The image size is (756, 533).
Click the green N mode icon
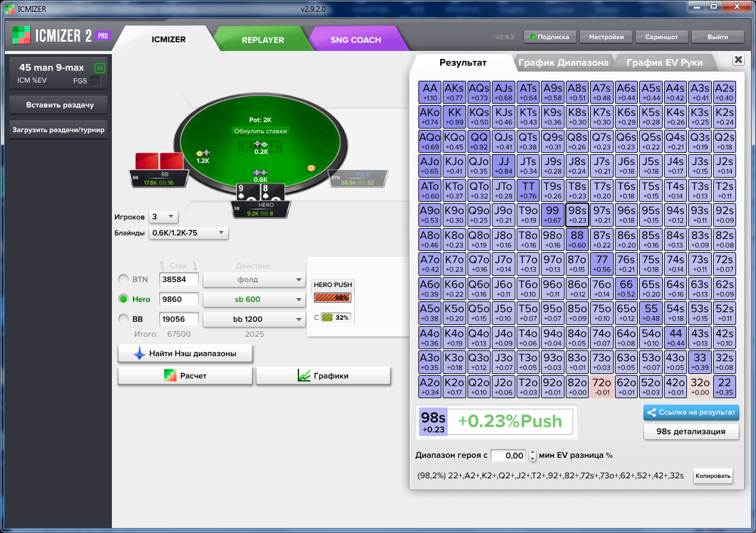pos(99,68)
